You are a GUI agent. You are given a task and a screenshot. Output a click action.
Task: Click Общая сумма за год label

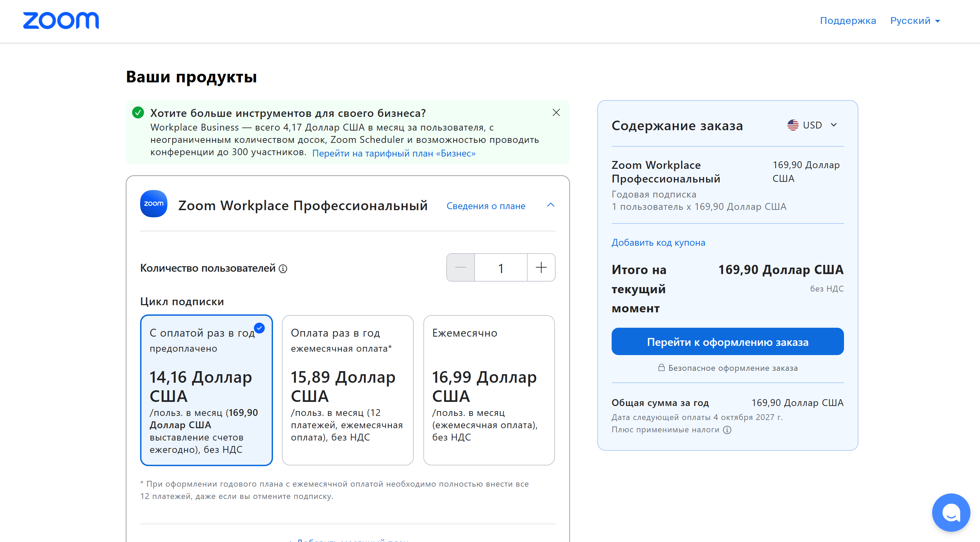tap(660, 403)
